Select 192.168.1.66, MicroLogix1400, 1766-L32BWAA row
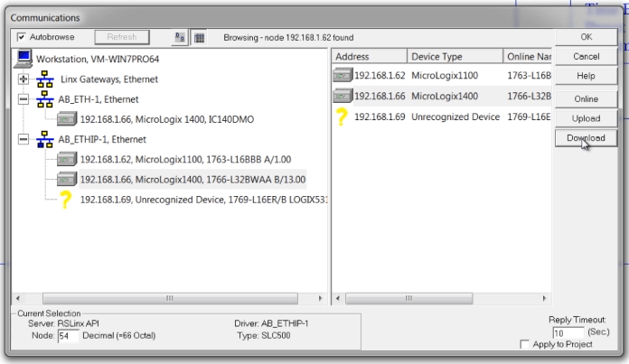The width and height of the screenshot is (629, 364). 192,180
